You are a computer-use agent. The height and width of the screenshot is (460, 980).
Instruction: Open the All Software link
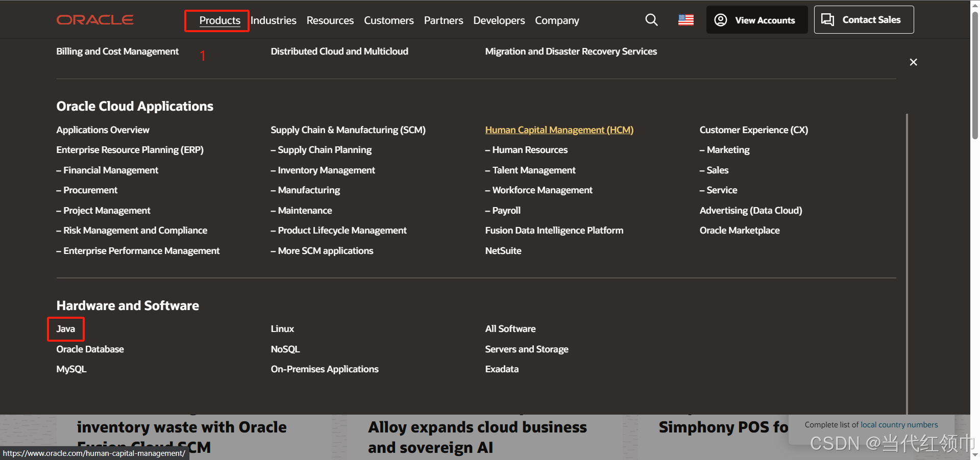coord(510,329)
